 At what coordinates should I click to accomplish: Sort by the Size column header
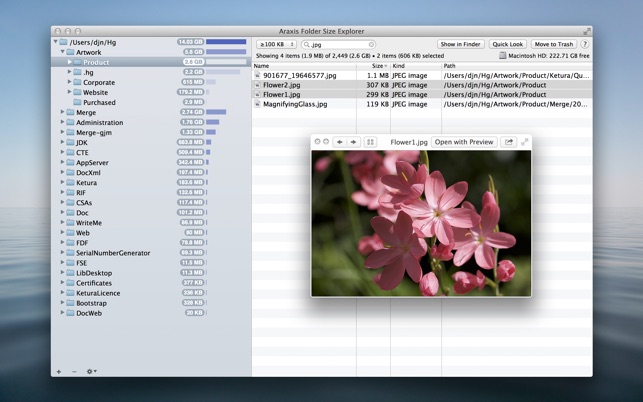tap(378, 66)
